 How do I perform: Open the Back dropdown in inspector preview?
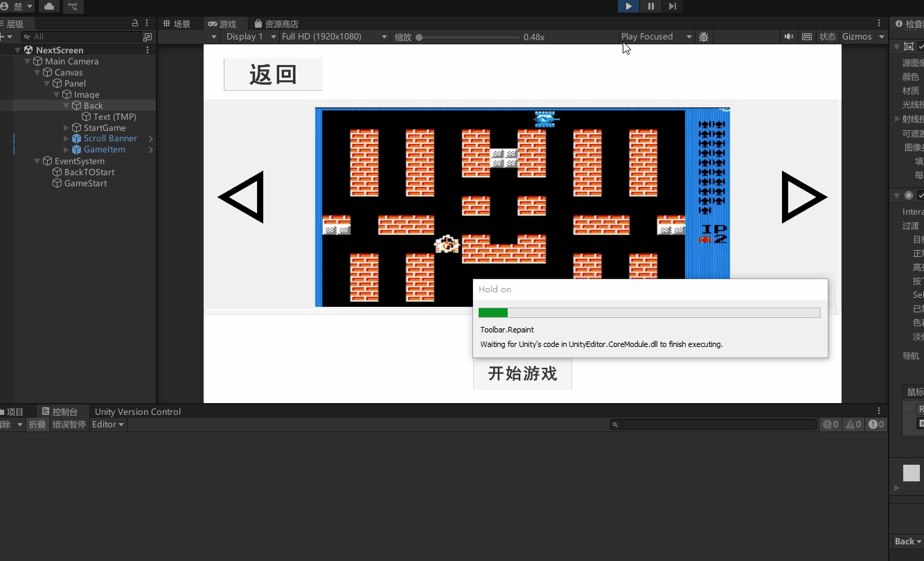pyautogui.click(x=908, y=542)
